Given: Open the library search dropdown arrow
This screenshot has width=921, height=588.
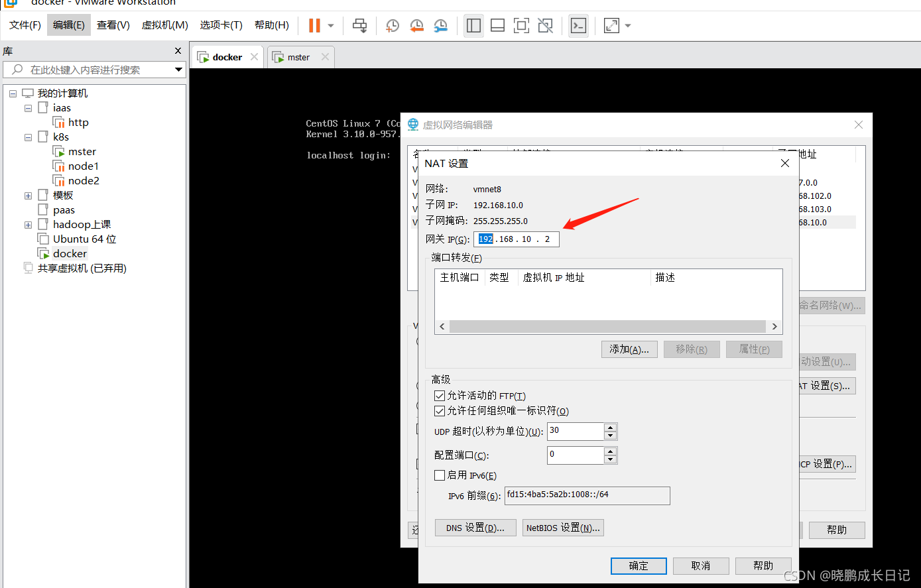Looking at the screenshot, I should coord(179,70).
